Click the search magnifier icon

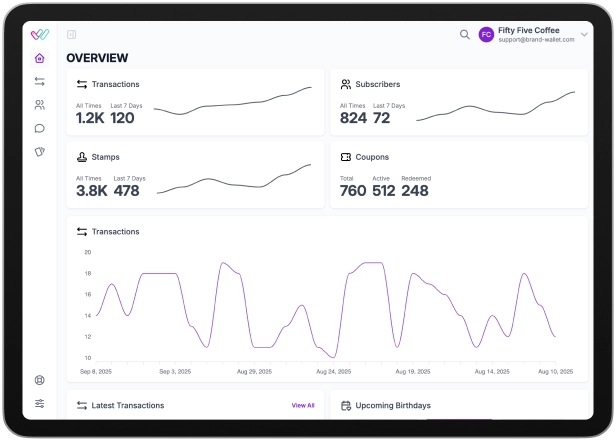(464, 34)
